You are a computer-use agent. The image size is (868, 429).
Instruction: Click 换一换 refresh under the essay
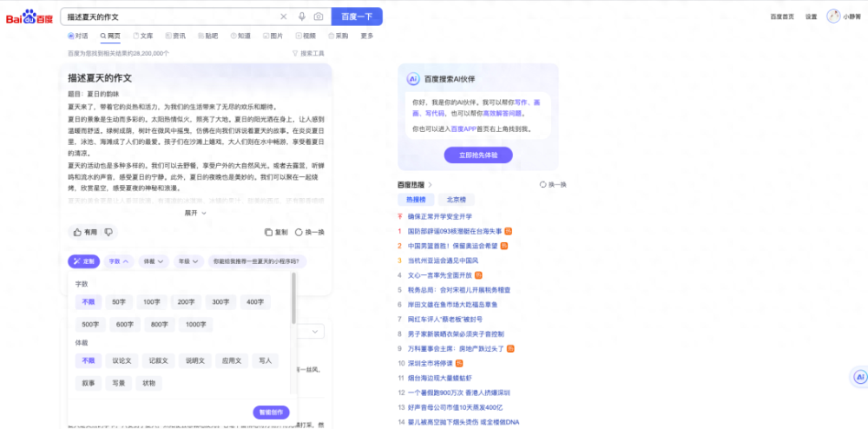pyautogui.click(x=310, y=233)
